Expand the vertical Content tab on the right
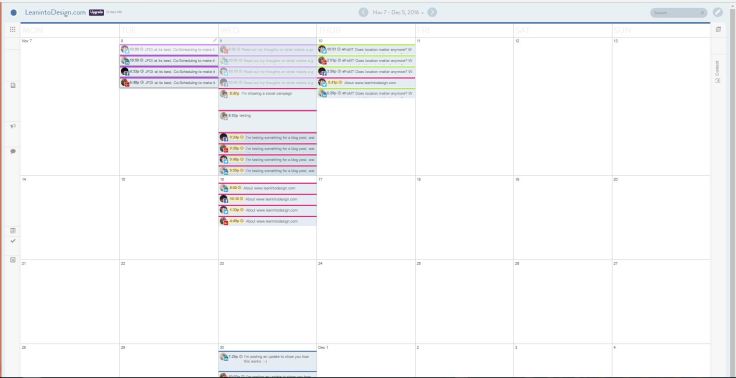 tap(717, 72)
